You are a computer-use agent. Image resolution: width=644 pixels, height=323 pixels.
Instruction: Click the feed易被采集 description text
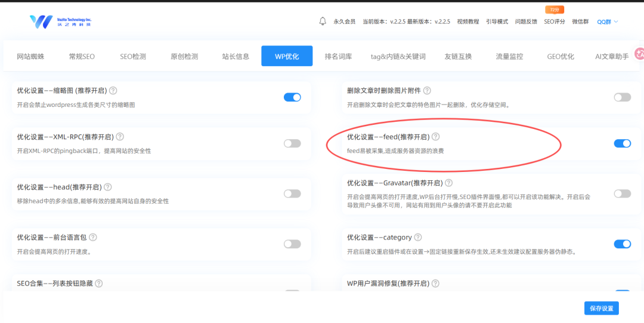[395, 151]
